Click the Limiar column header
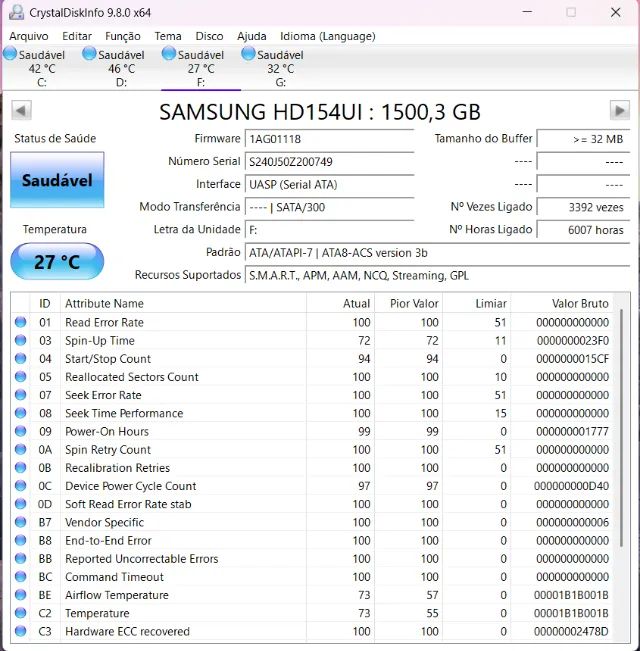Screen dimensions: 640x651 point(477,303)
